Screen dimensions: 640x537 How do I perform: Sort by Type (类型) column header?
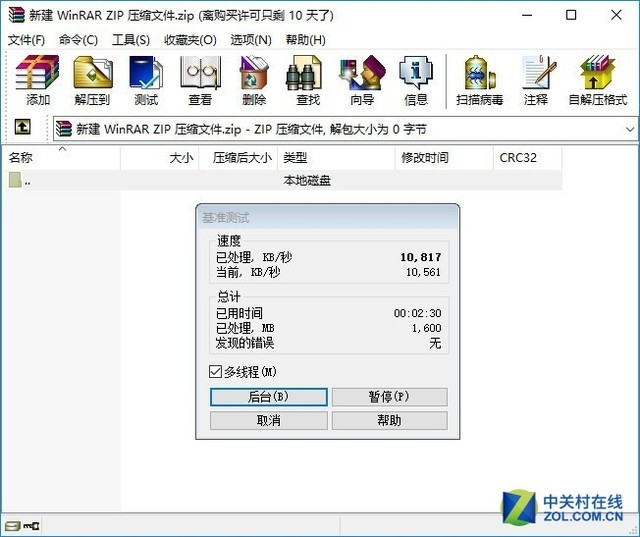tap(336, 158)
